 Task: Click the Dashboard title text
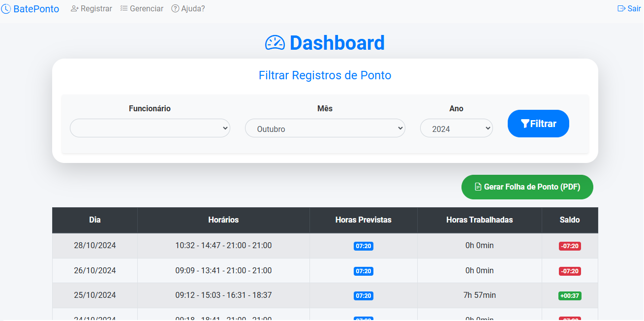(337, 43)
